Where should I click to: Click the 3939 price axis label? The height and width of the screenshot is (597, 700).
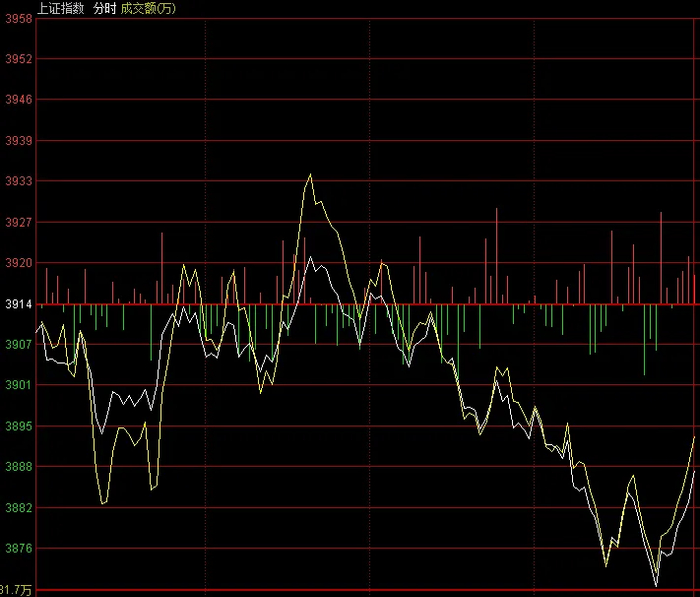pyautogui.click(x=19, y=141)
